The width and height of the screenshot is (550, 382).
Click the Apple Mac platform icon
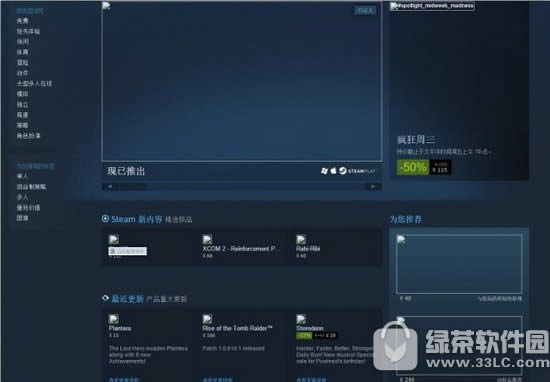coord(334,170)
